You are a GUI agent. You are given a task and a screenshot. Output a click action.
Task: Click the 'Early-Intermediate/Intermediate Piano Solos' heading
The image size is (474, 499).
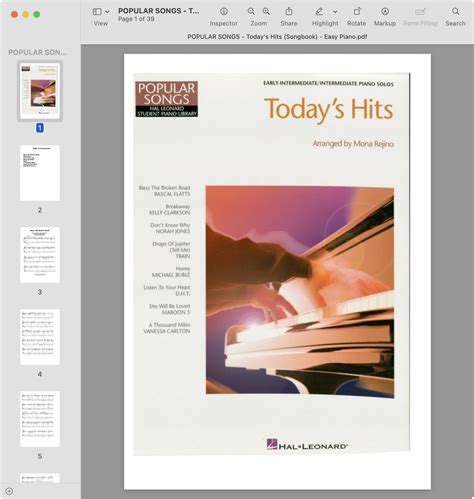328,83
